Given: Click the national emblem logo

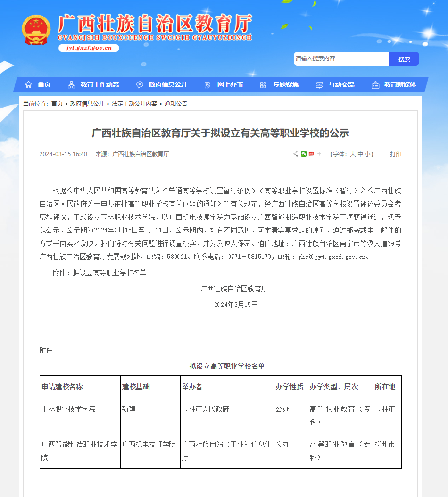Looking at the screenshot, I should 36,30.
